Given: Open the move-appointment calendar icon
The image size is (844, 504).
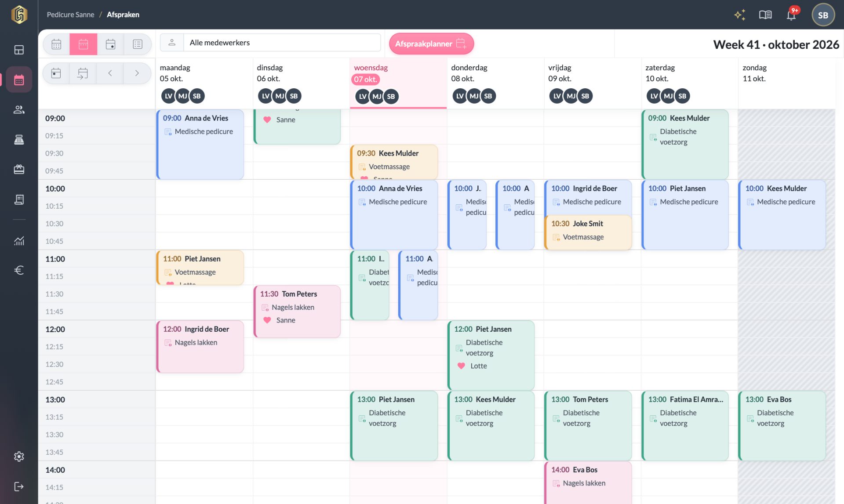Looking at the screenshot, I should click(x=83, y=73).
